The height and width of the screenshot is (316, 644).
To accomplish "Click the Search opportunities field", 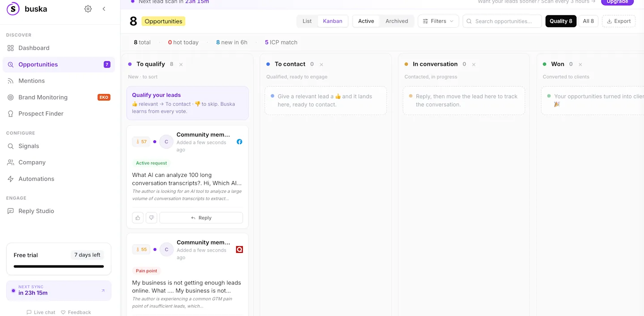I will pos(502,21).
